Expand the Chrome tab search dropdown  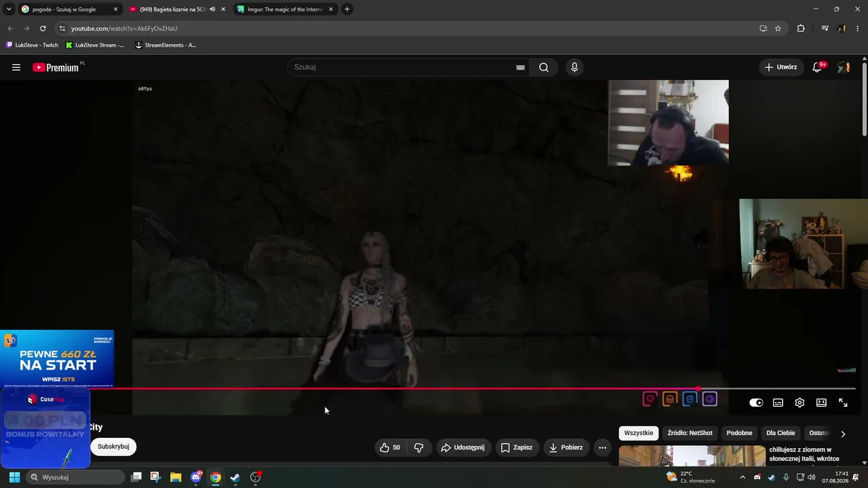pyautogui.click(x=9, y=9)
